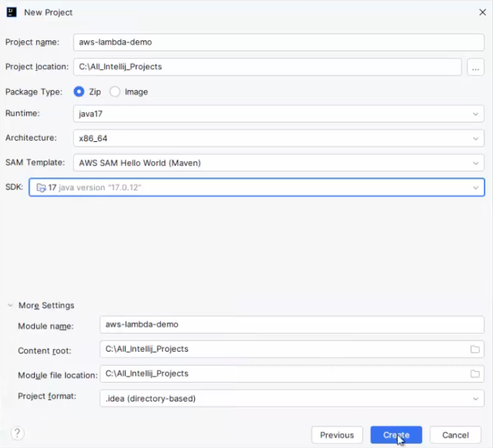493x448 pixels.
Task: Select the Zip package type
Action: (x=79, y=92)
